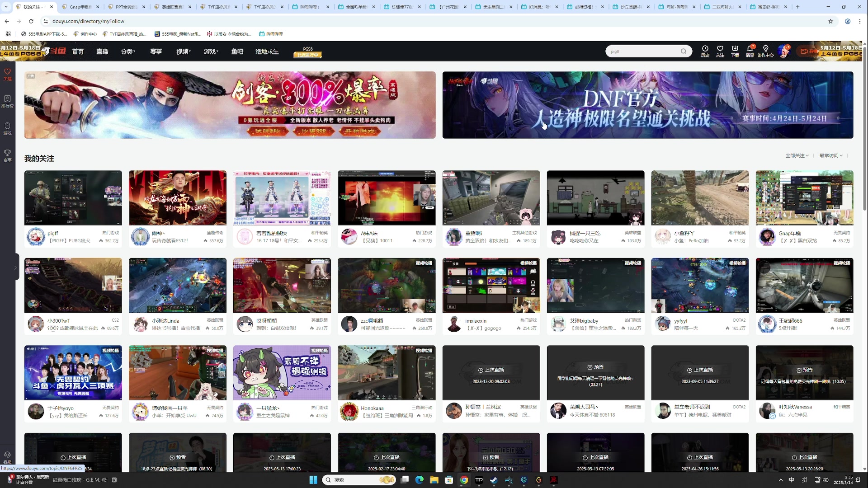
Task: Expand the 视频 dropdown in nav
Action: [x=184, y=52]
